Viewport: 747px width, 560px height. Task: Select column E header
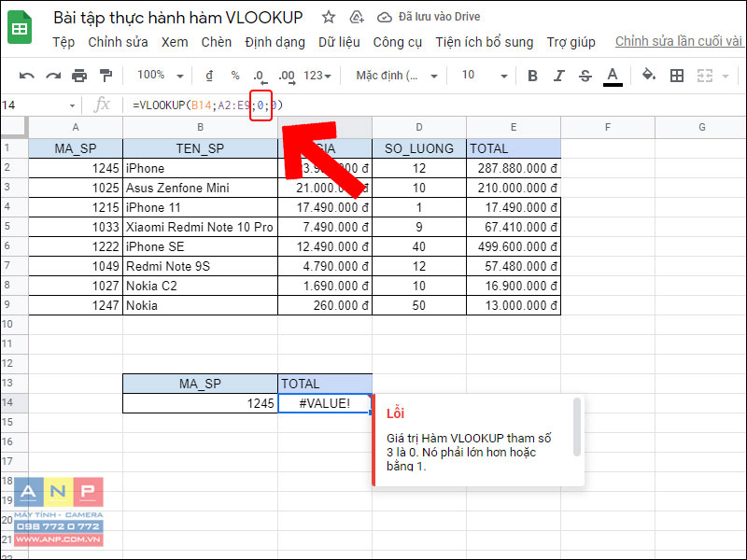tap(514, 127)
